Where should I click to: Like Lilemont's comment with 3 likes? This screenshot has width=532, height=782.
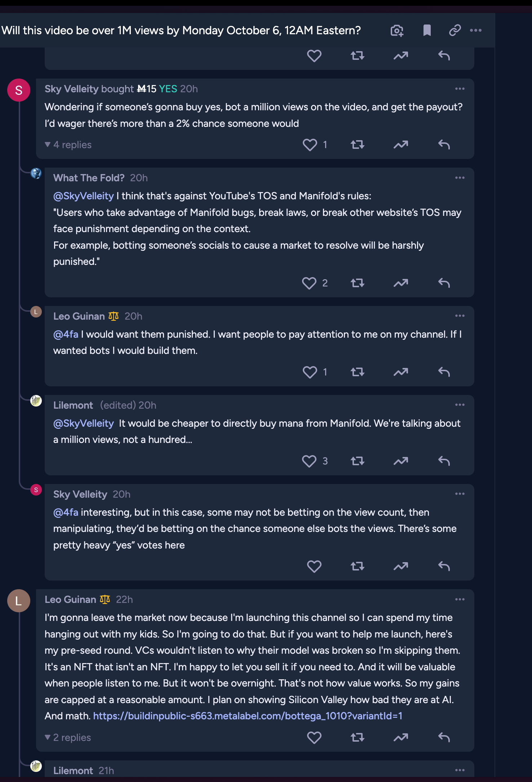click(309, 461)
